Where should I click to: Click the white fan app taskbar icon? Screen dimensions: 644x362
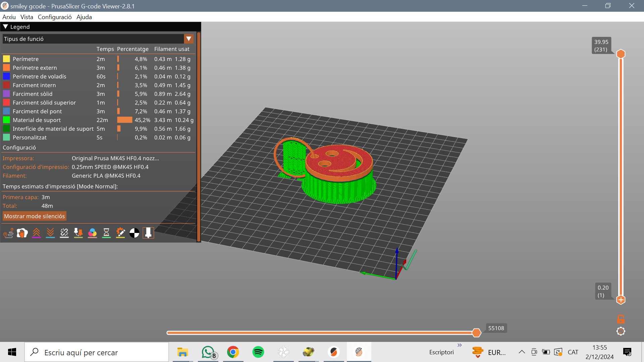point(283,352)
